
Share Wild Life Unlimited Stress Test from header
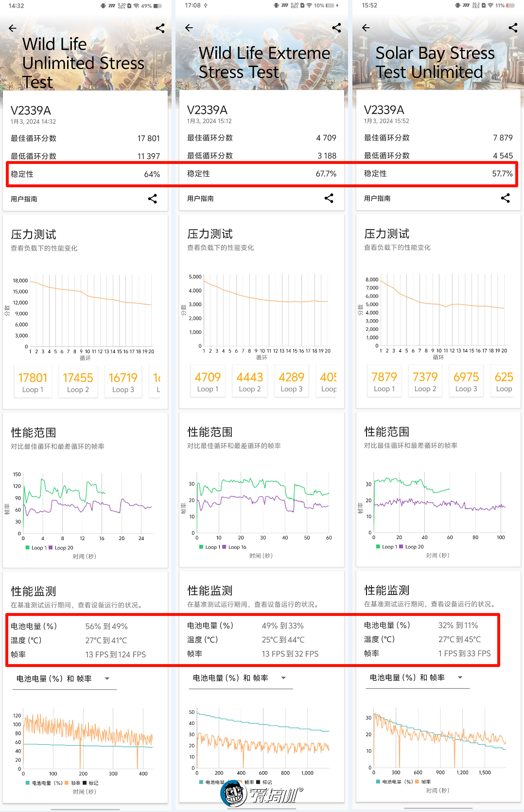(160, 28)
